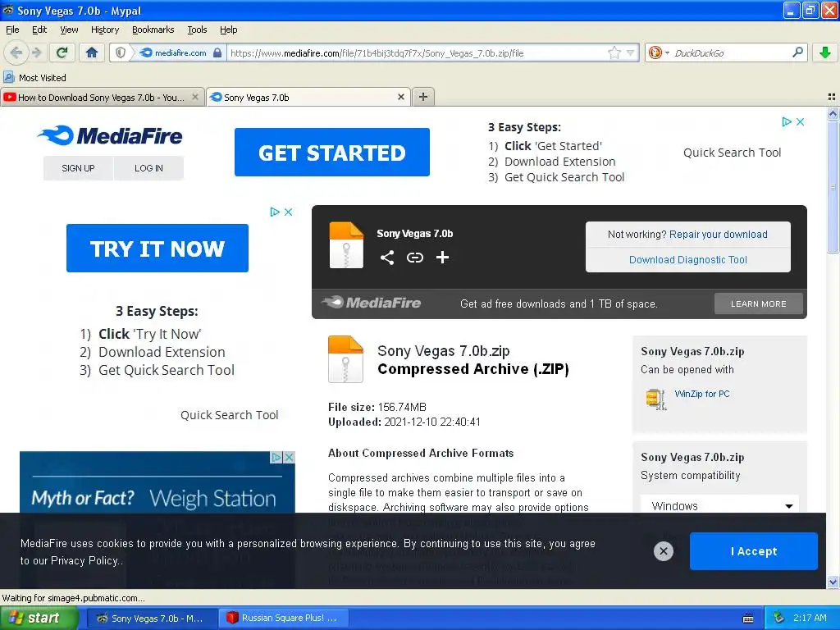
Task: Click the share icon for Sony Vegas 7.0b
Action: click(x=387, y=258)
